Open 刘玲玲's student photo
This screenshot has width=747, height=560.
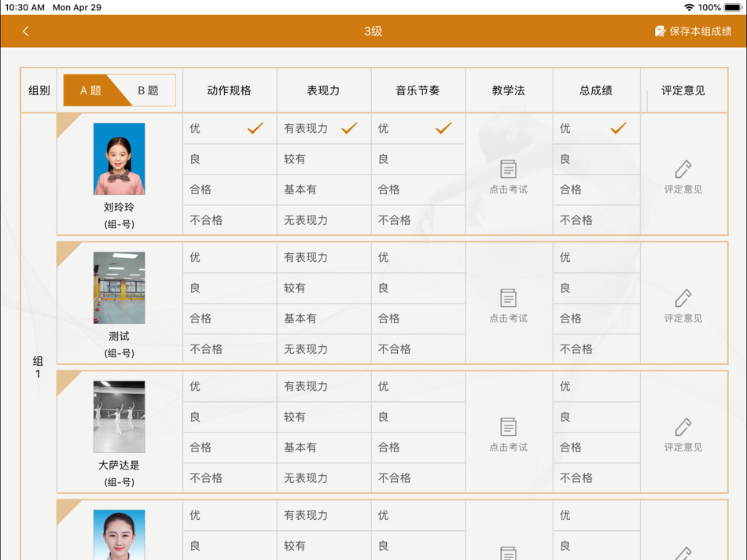coord(119,159)
